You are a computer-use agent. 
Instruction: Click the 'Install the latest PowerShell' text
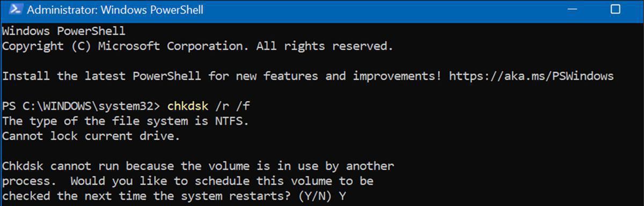point(101,76)
